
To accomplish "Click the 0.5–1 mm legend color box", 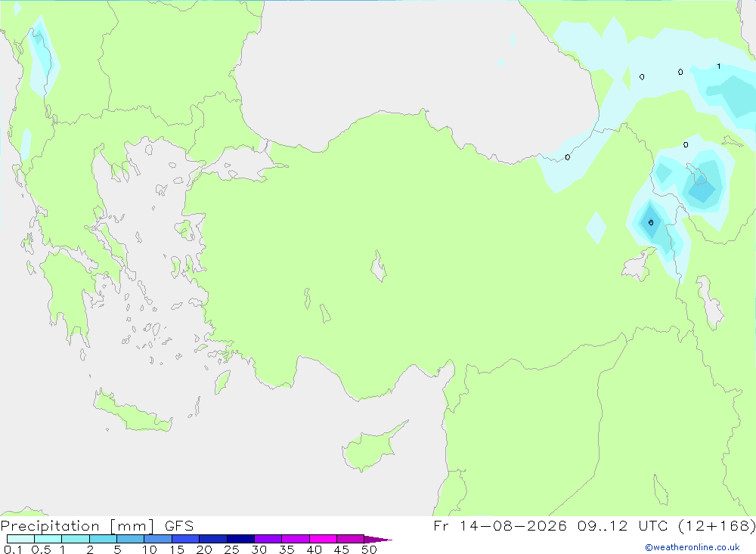I will 48,539.
